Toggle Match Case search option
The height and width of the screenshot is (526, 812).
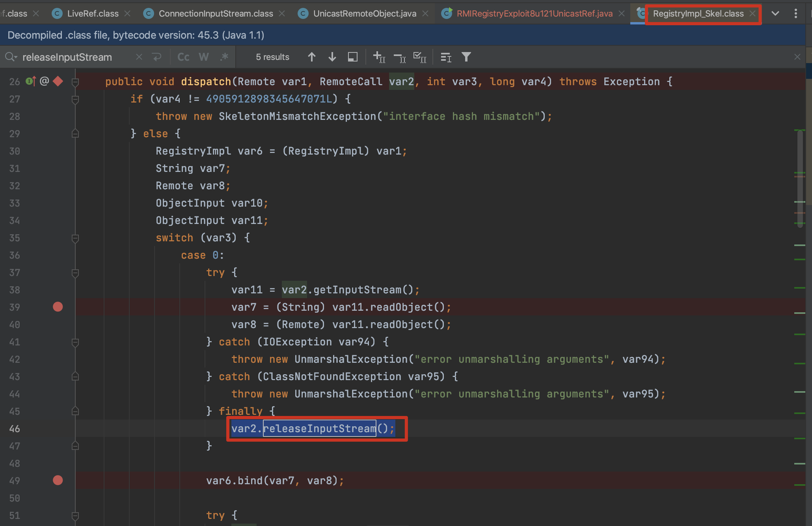[183, 57]
